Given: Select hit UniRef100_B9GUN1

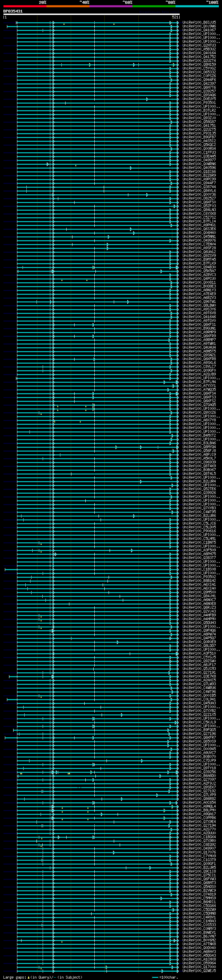Looking at the screenshot, I should pyautogui.click(x=199, y=328).
